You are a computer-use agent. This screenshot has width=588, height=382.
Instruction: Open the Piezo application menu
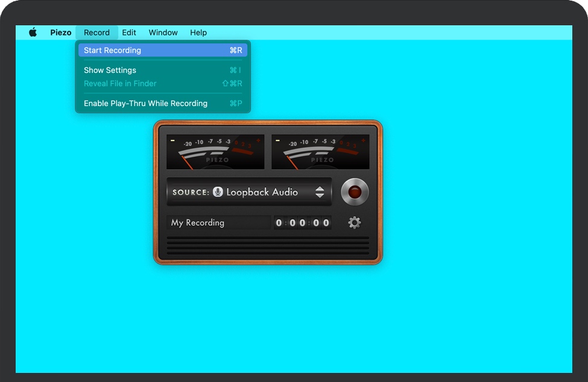point(61,33)
